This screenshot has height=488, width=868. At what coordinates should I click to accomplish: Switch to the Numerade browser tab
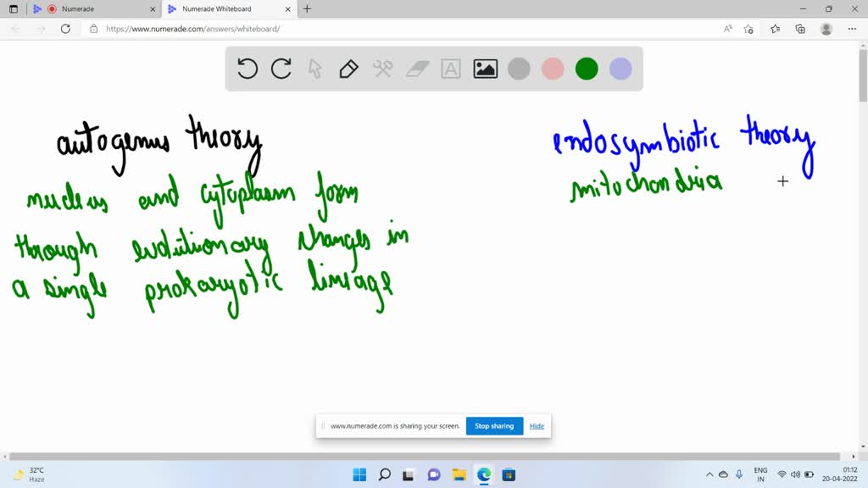click(x=92, y=8)
